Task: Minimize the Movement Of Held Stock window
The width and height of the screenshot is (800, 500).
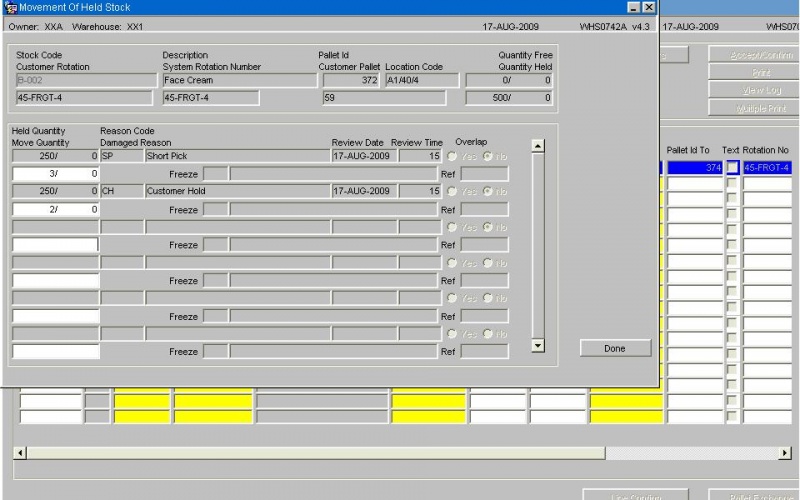Action: [633, 7]
